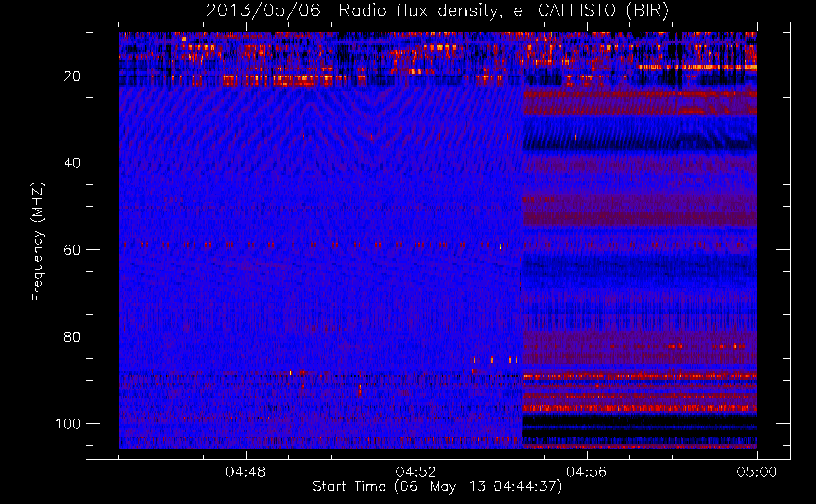
Task: Click the '60' frequency tick label
Action: point(72,250)
